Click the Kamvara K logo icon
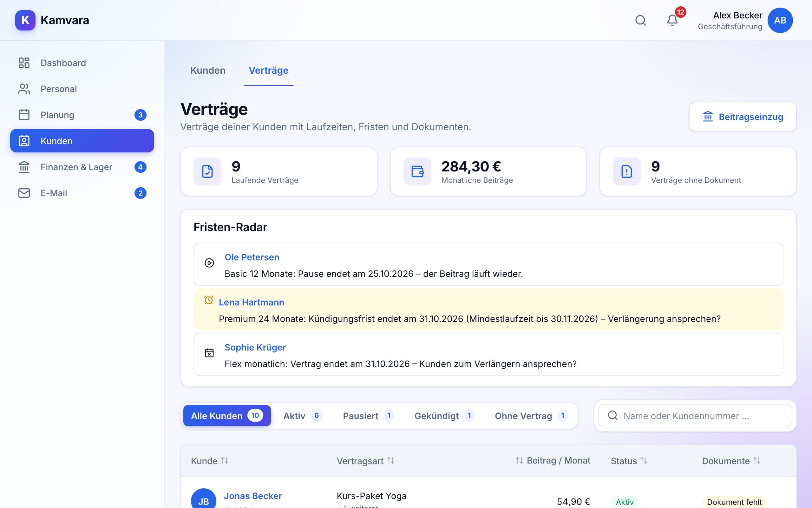The height and width of the screenshot is (508, 812). click(25, 20)
